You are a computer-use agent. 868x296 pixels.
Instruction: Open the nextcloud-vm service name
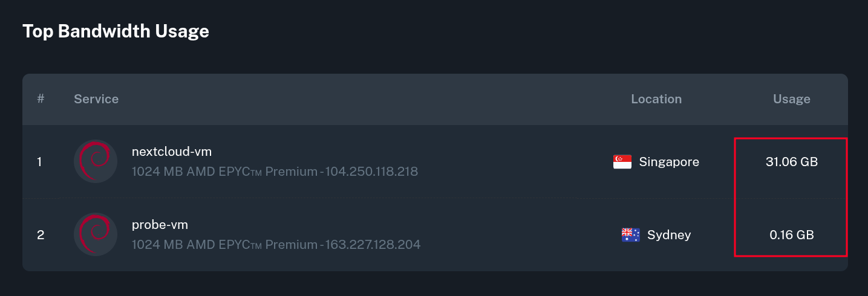[172, 152]
